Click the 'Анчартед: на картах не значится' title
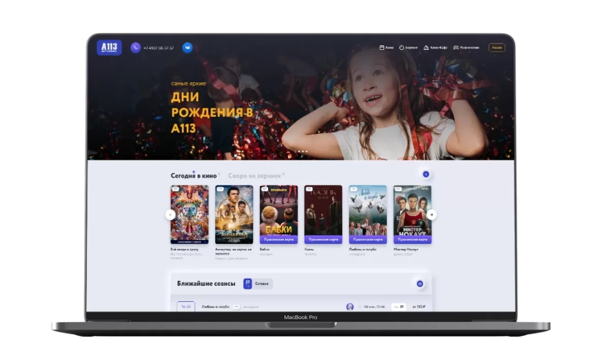 233,251
